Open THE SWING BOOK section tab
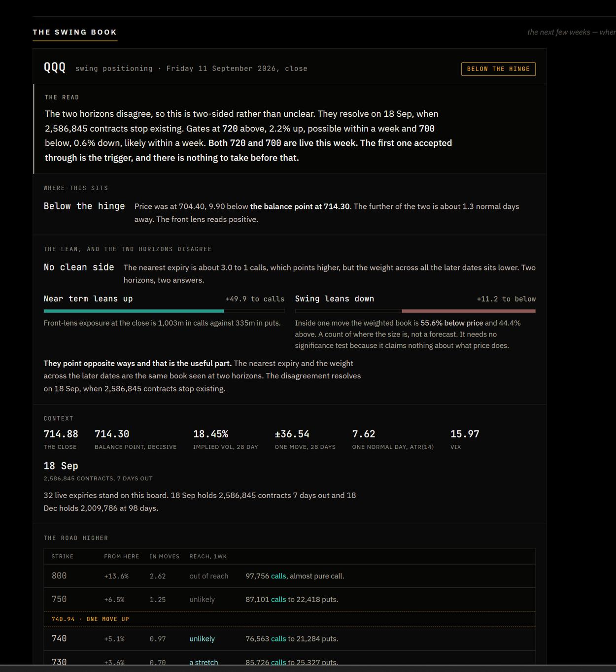The image size is (616, 672). pos(75,33)
